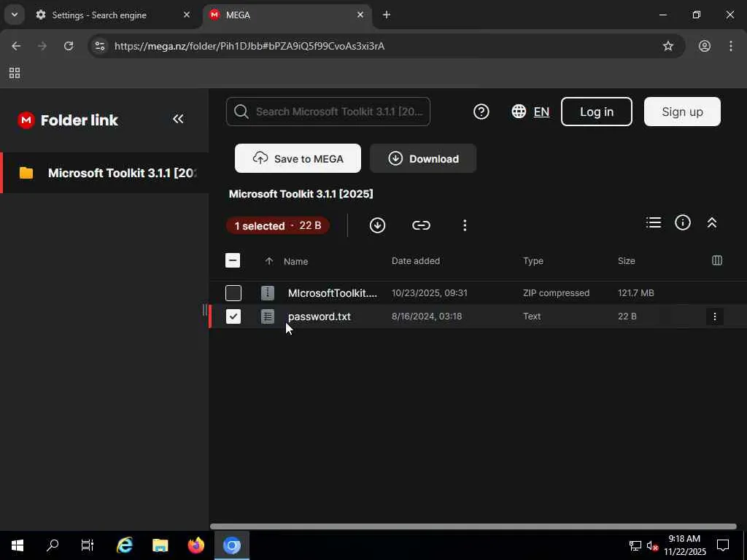
Task: Click the sidebar drag handle between the panels
Action: pos(205,310)
